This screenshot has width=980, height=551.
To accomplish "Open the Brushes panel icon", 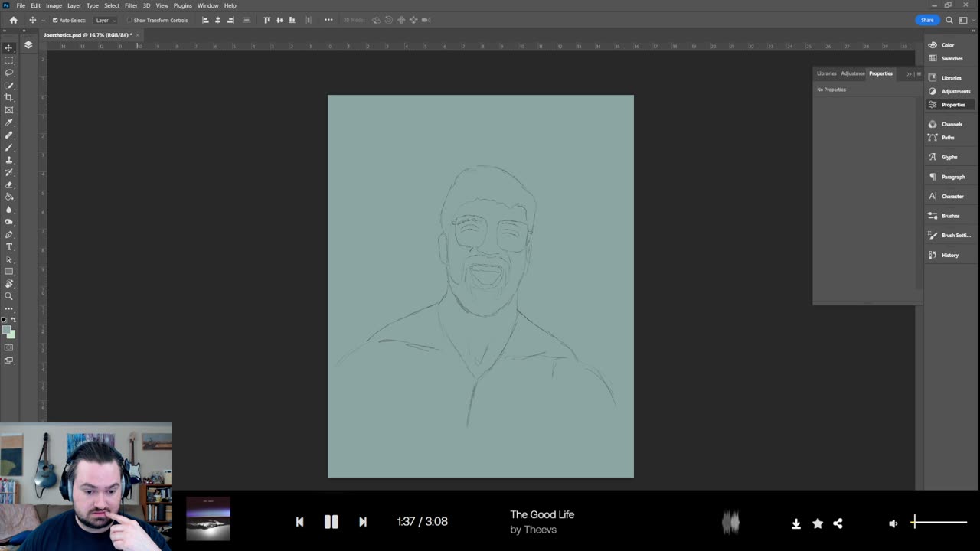I will click(933, 216).
